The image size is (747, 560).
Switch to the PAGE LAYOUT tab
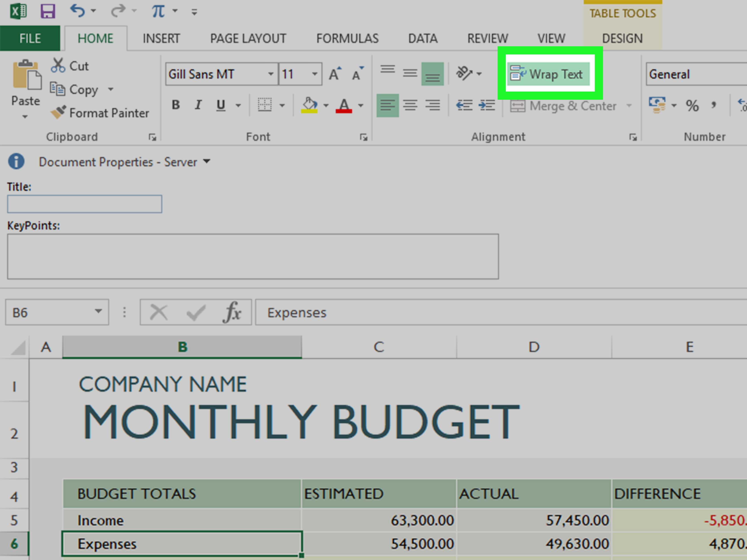point(248,39)
